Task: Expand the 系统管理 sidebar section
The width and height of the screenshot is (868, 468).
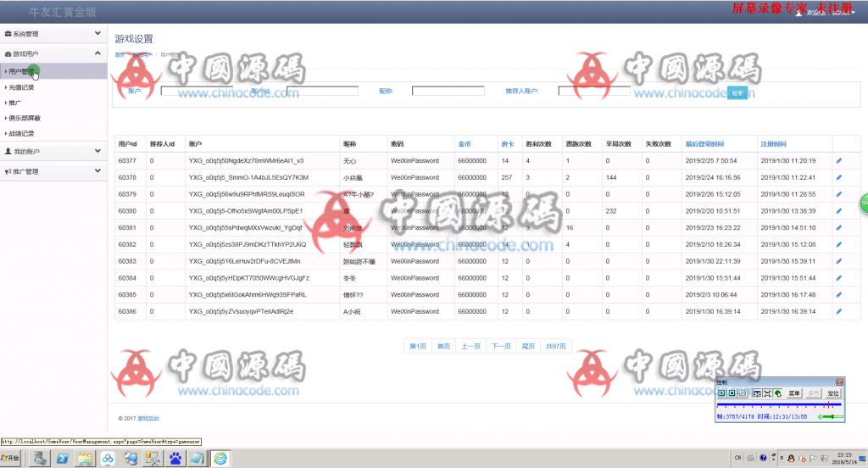Action: pos(53,33)
